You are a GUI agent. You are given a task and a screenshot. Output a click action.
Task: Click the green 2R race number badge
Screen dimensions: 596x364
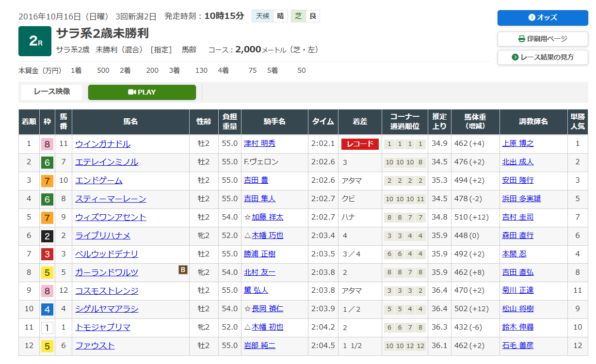[35, 41]
